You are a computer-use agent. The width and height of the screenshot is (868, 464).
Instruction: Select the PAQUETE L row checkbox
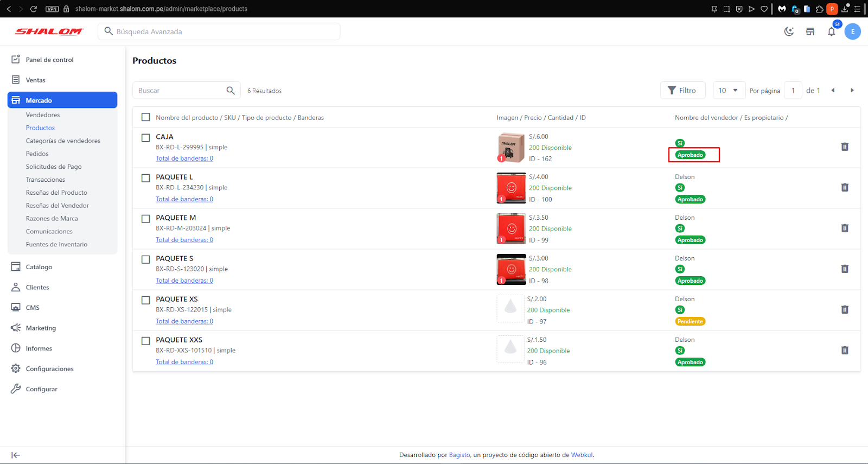[x=145, y=178]
